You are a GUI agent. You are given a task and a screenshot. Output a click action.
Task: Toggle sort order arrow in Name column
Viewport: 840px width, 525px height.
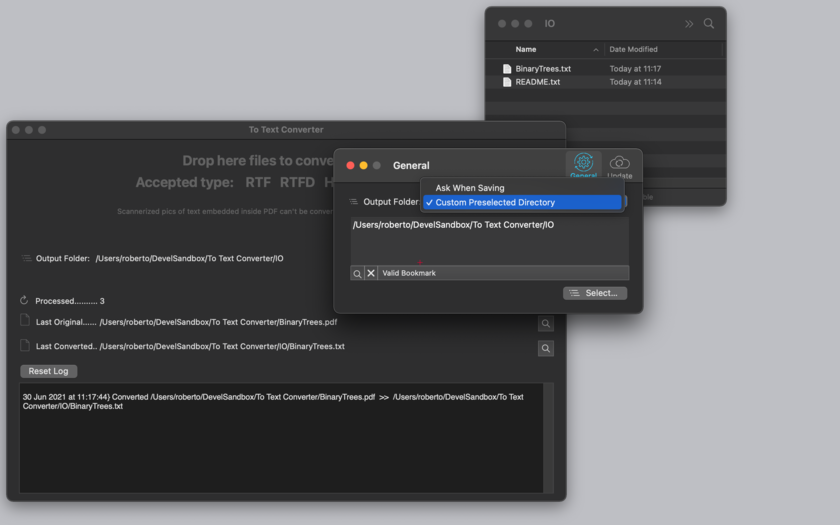point(596,50)
